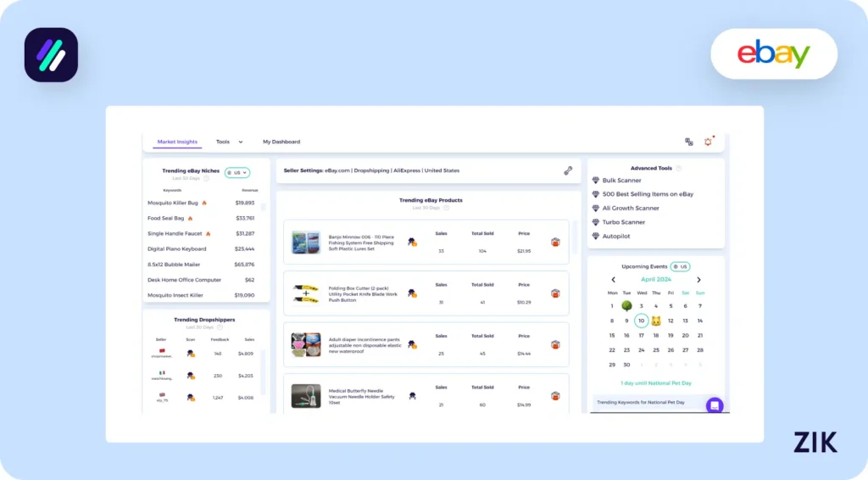Click the cat emoji event on calendar
Viewport: 868px width, 480px height.
[x=656, y=321]
